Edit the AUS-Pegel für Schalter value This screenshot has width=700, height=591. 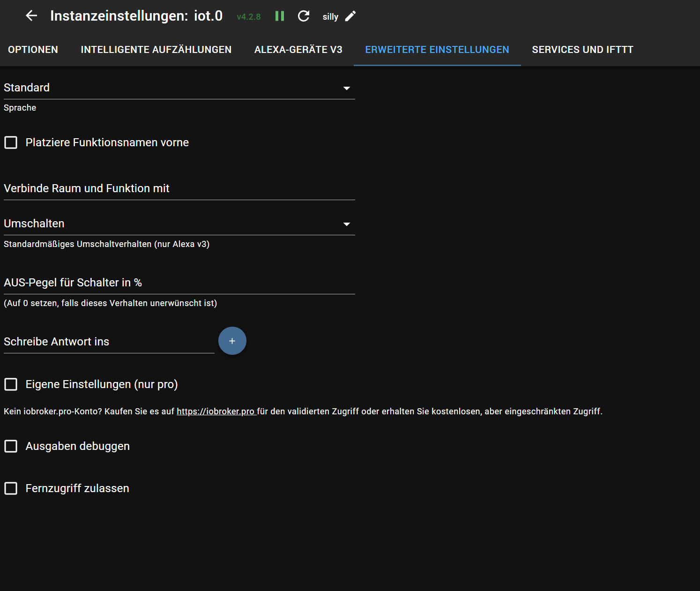[178, 283]
